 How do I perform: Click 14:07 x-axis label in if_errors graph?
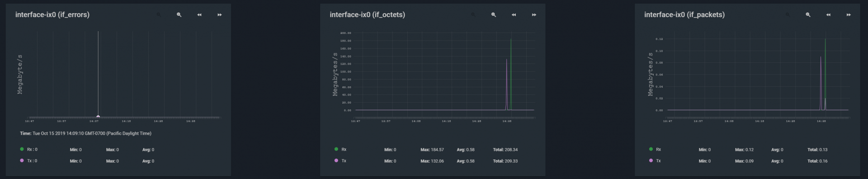click(94, 121)
